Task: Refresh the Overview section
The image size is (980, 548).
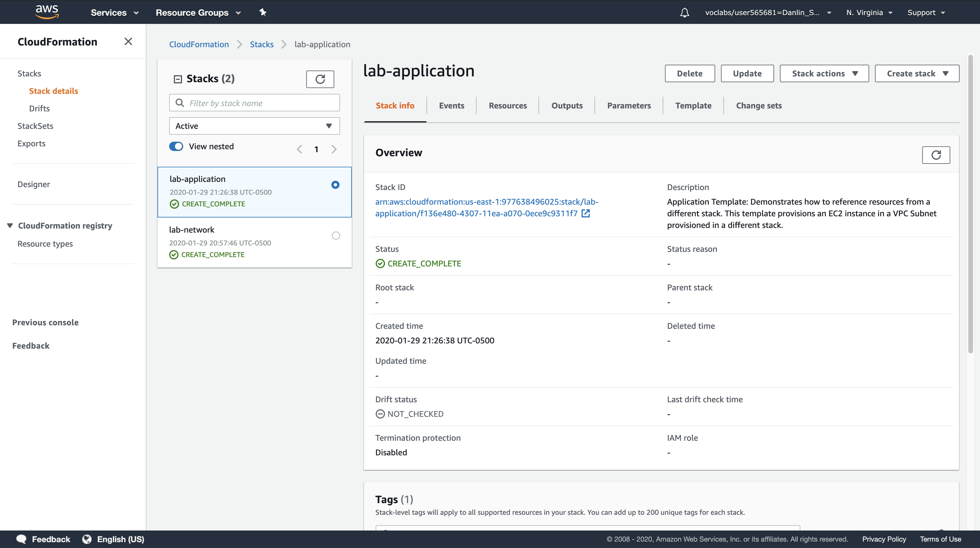Action: tap(935, 155)
